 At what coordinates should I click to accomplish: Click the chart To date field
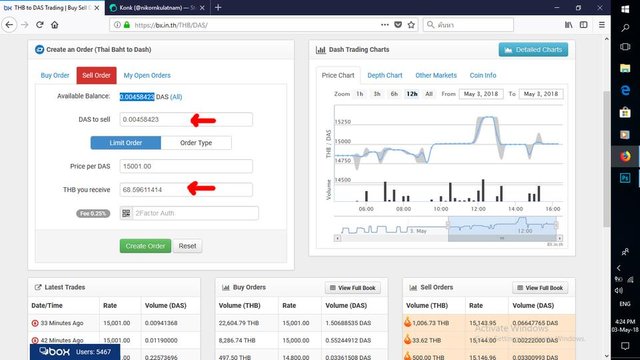coord(541,94)
